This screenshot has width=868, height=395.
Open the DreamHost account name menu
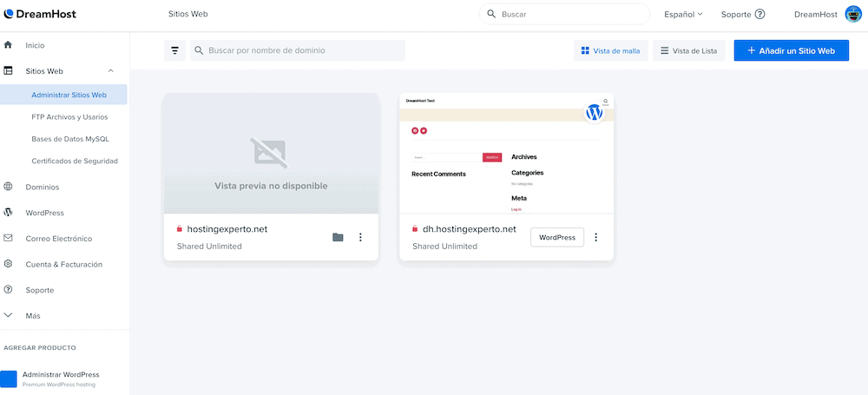815,15
